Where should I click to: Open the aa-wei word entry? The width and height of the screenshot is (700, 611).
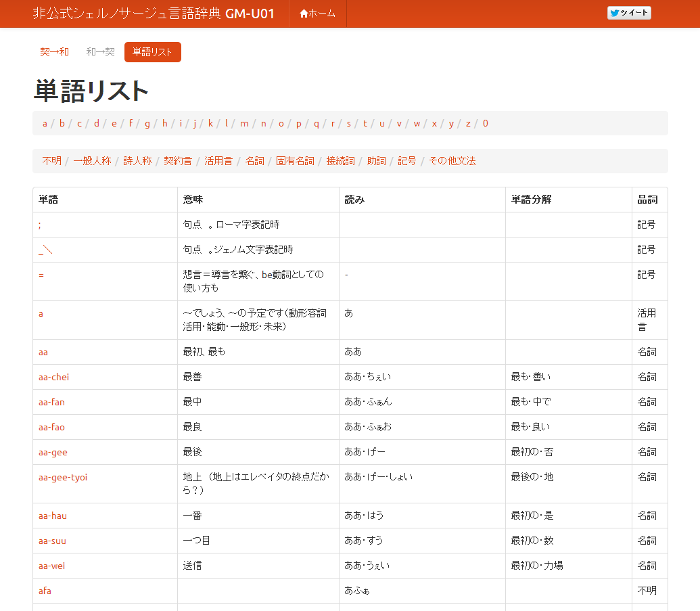52,566
